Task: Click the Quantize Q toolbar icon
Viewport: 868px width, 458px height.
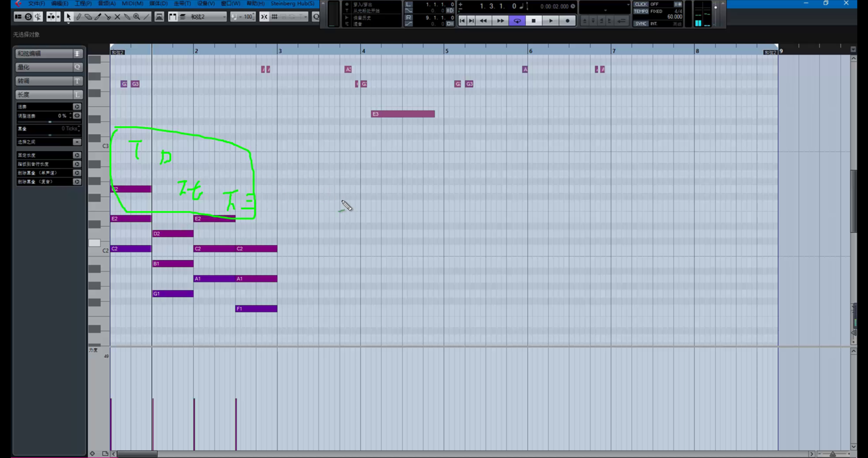Action: tap(316, 17)
